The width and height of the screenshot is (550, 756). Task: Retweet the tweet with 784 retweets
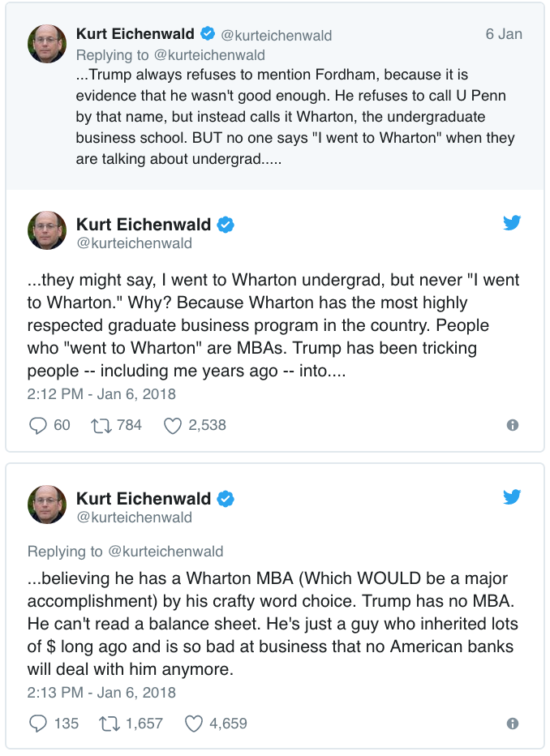(x=101, y=425)
